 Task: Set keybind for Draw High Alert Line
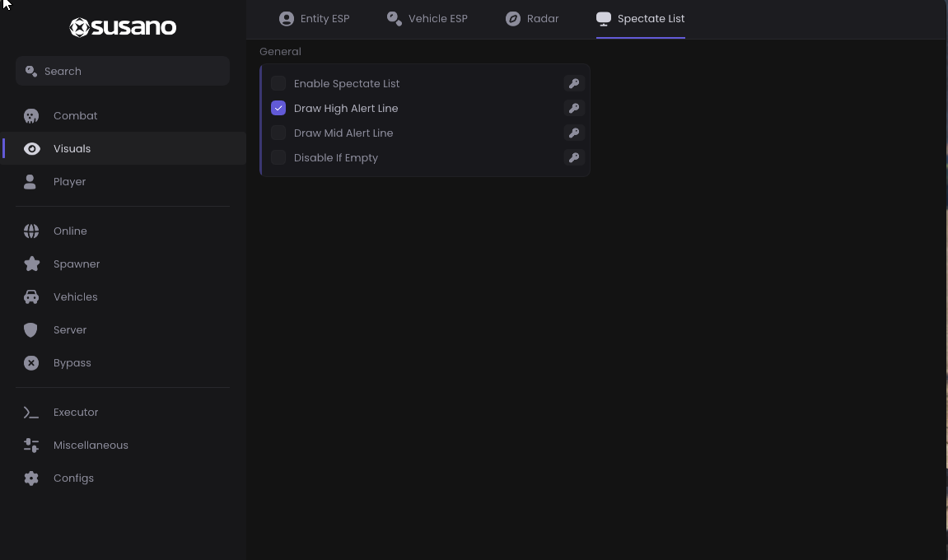[x=574, y=108]
